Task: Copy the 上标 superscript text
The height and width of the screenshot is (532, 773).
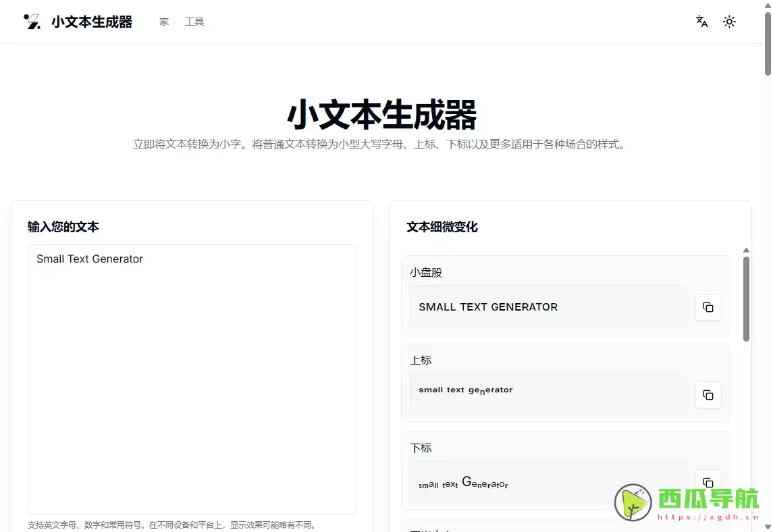Action: point(708,395)
